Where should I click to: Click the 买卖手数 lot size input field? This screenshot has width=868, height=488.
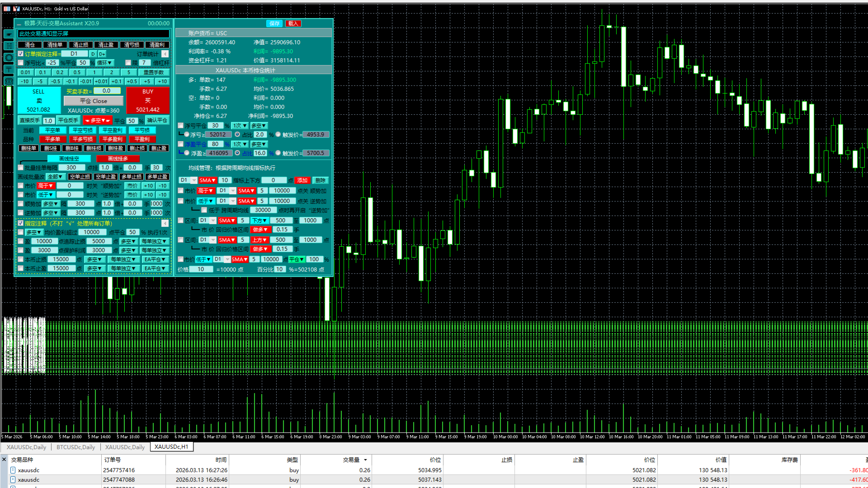[107, 91]
